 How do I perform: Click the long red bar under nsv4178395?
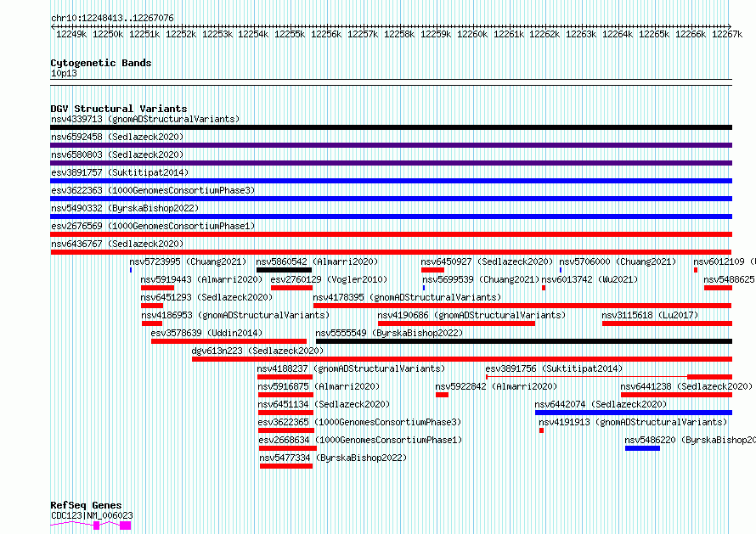522,306
